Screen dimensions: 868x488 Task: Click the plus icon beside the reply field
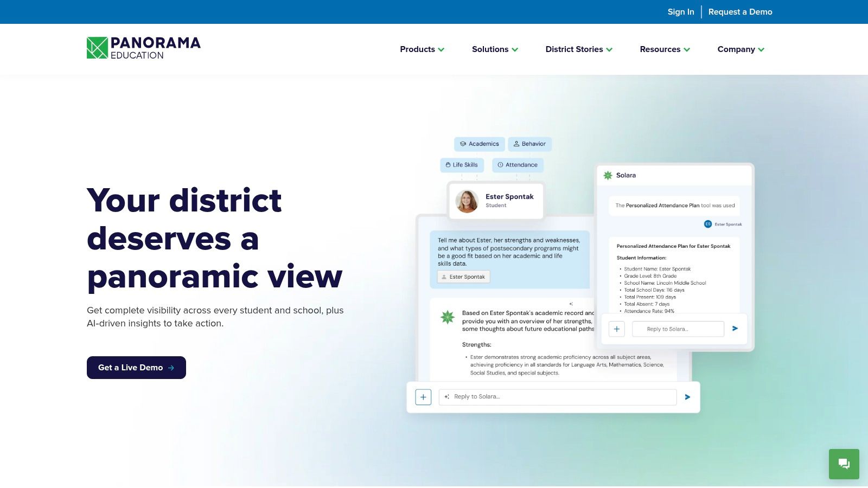pos(423,397)
